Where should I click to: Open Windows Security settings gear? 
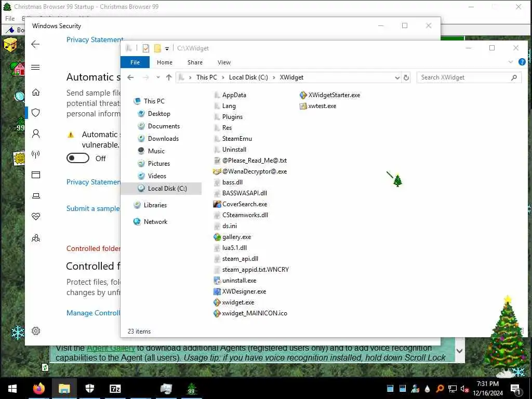coord(36,331)
